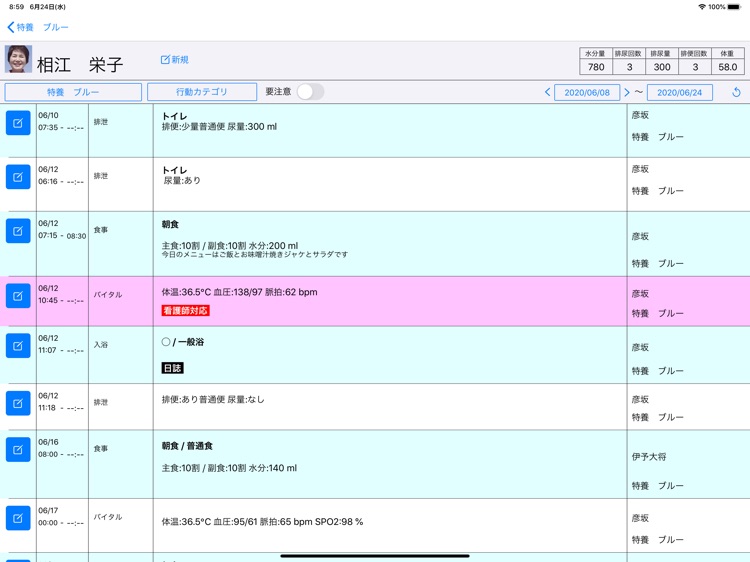
Task: Select the 朝食 / 普通食 heading
Action: [187, 446]
